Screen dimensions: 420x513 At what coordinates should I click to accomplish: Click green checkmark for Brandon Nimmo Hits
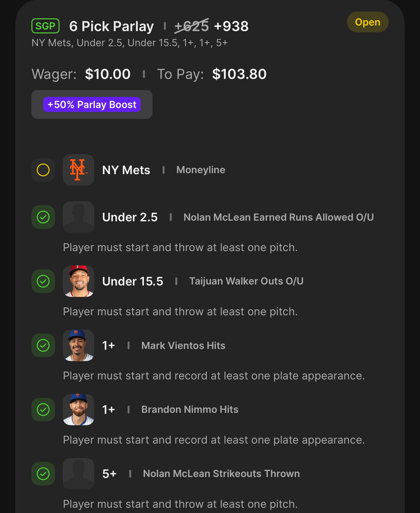click(x=43, y=410)
